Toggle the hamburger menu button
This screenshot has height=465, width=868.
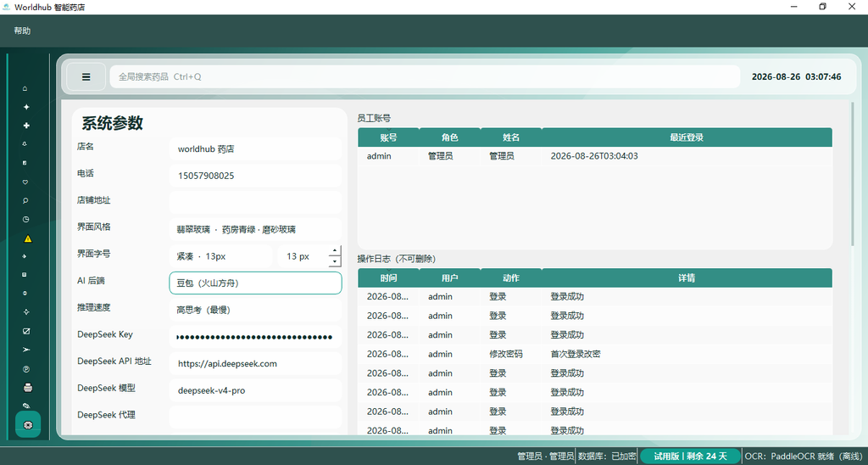[86, 76]
